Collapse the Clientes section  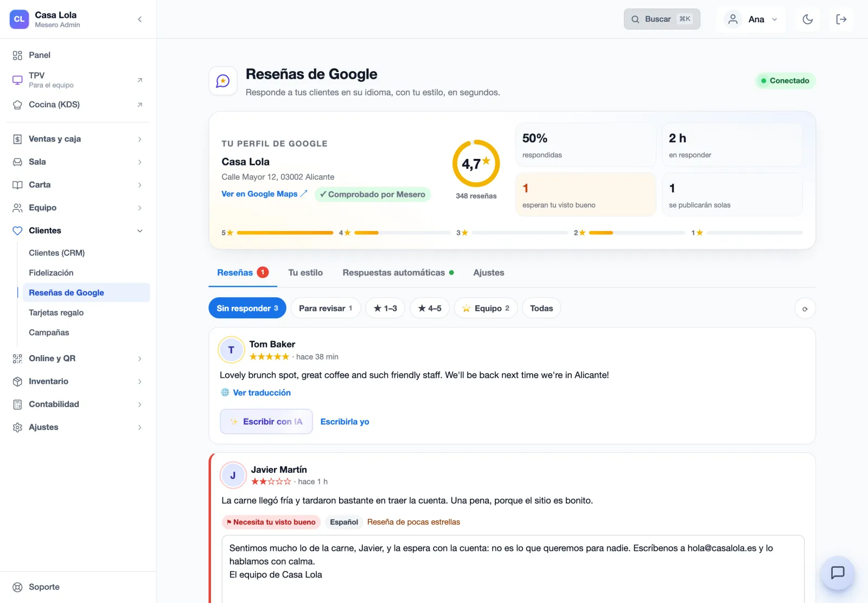[x=78, y=230]
